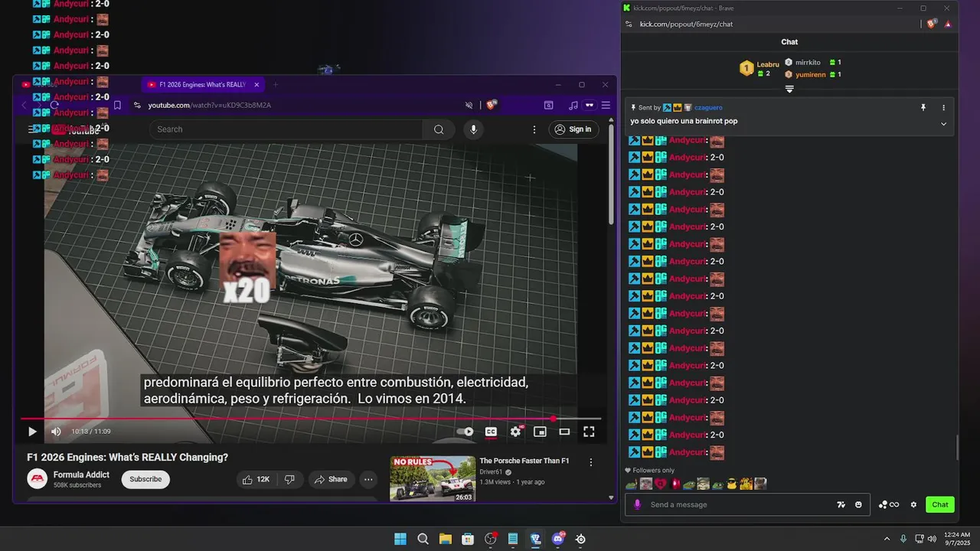Open Brave Shields on YouTube window
Image resolution: width=980 pixels, height=551 pixels.
click(492, 105)
